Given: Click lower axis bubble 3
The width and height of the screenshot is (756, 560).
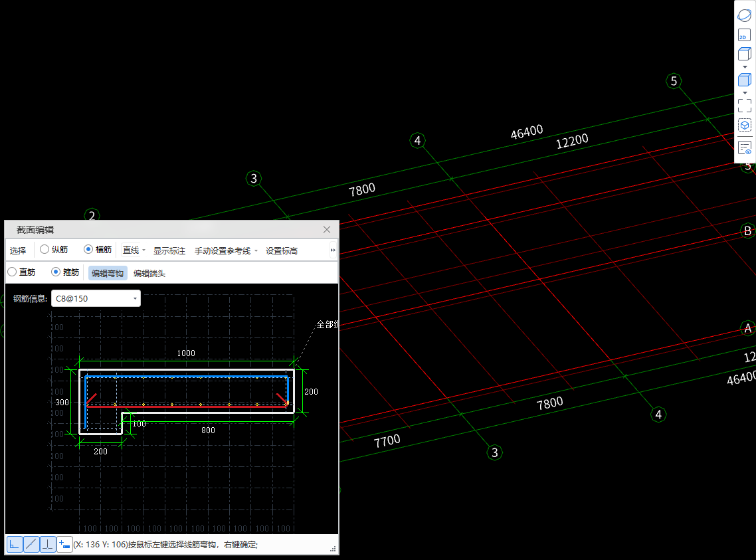Looking at the screenshot, I should pyautogui.click(x=495, y=452).
